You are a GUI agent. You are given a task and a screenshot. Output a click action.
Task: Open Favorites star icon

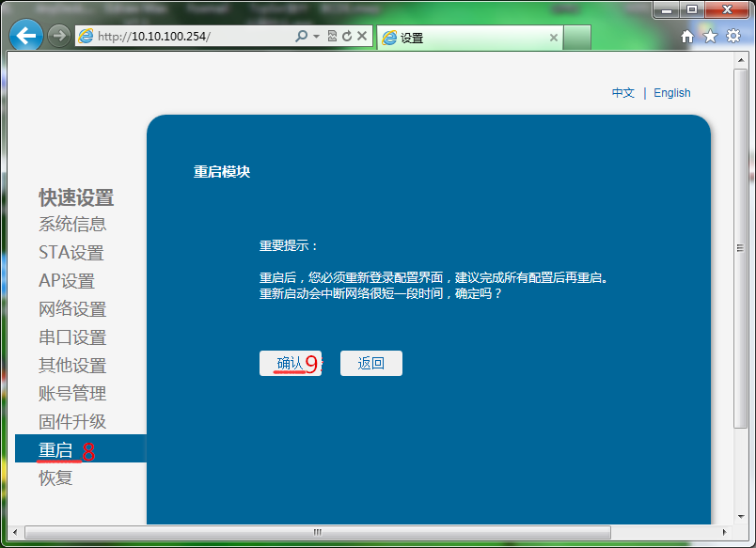pyautogui.click(x=710, y=37)
